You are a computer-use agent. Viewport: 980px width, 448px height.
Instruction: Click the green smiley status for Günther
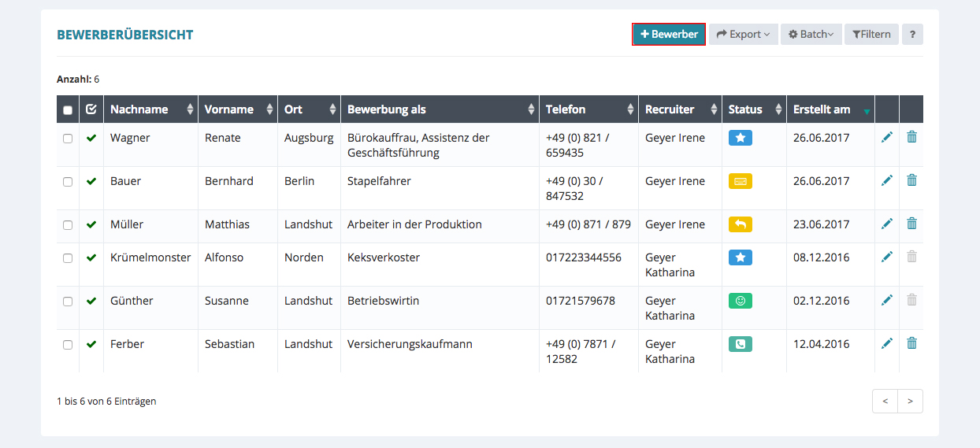pos(740,301)
